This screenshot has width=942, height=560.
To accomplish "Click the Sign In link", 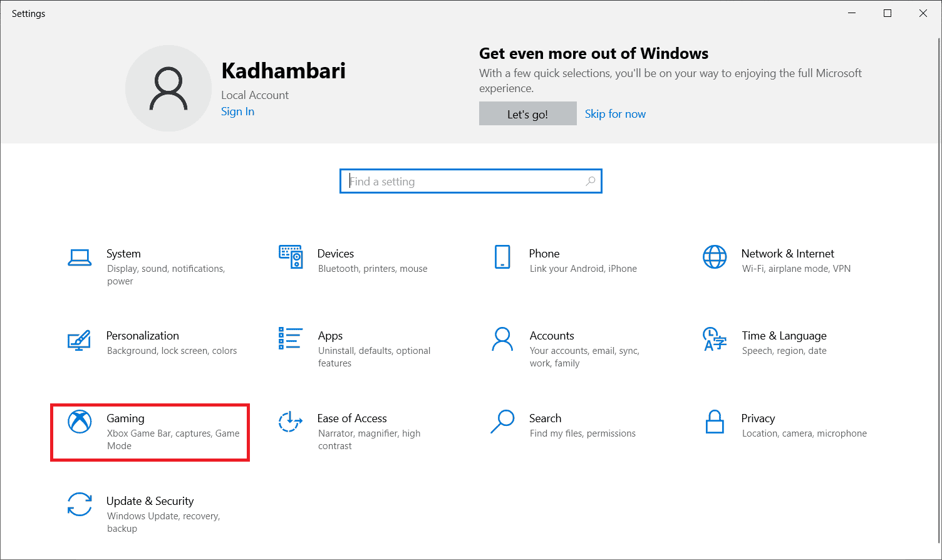I will tap(237, 111).
